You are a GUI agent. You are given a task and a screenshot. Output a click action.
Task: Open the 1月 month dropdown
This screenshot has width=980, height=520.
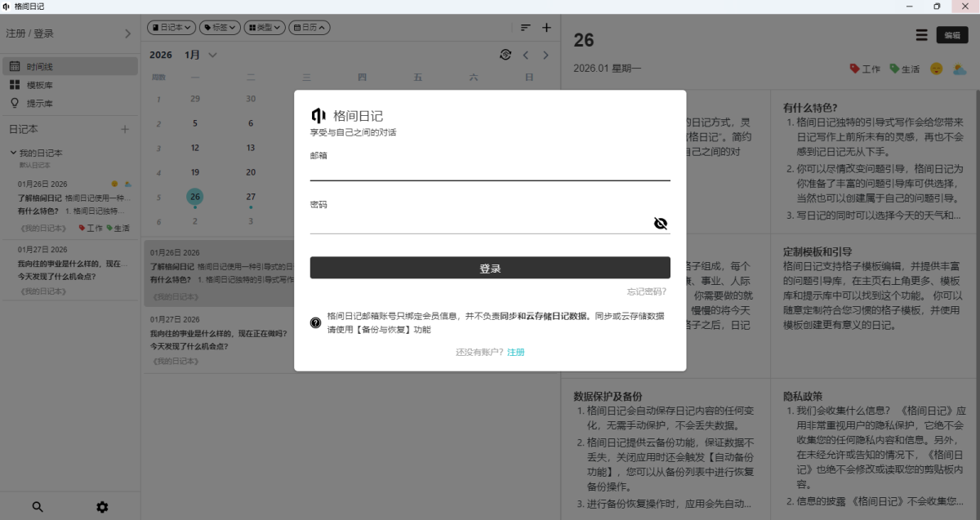pos(201,55)
